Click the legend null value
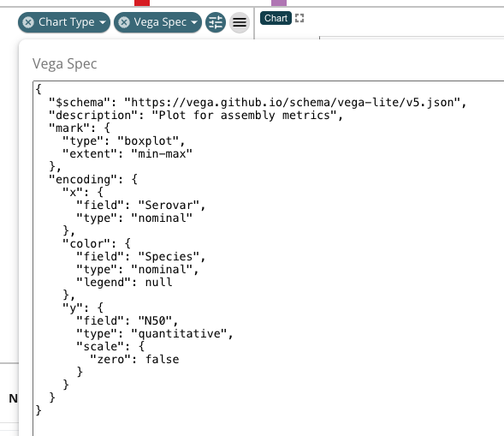 158,282
